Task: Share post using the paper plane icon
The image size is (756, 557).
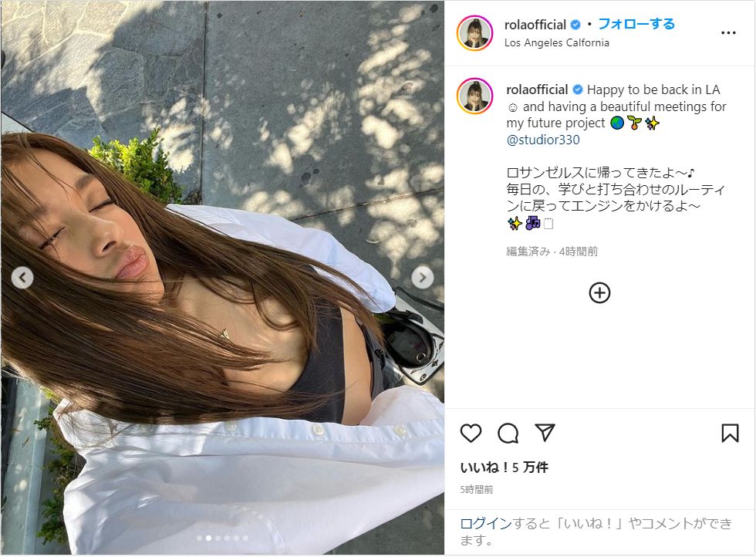Action: (x=545, y=433)
